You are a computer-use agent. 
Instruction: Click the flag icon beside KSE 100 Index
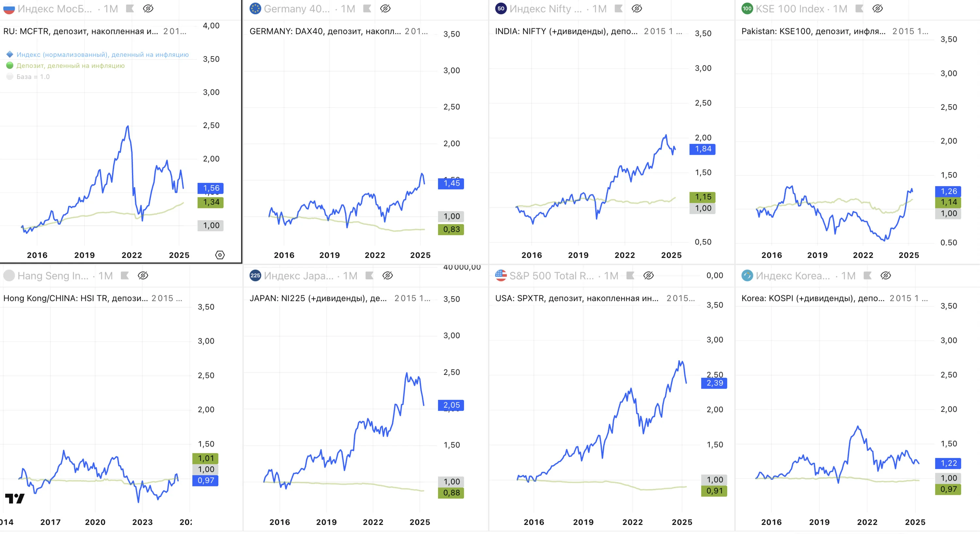tap(859, 9)
